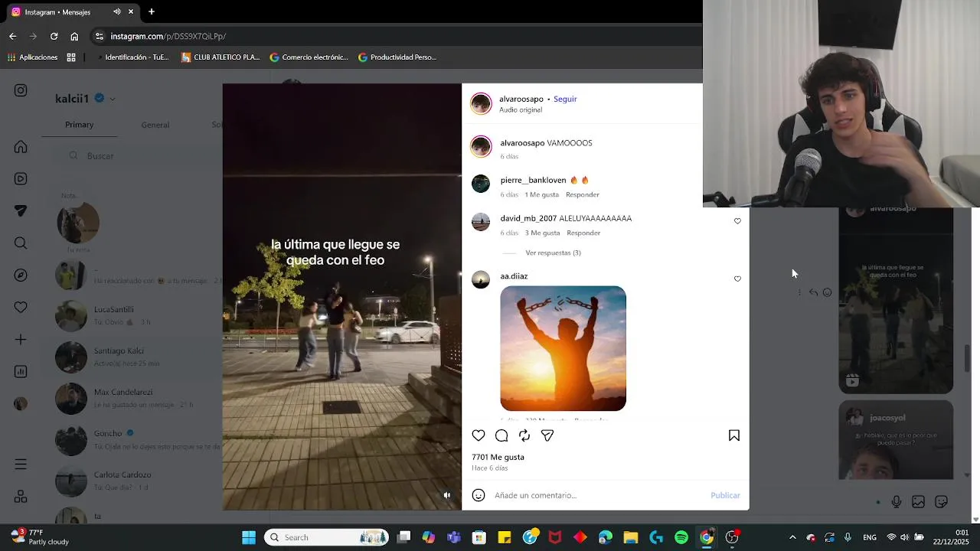Open the Meta apps grid icon in sidebar
The height and width of the screenshot is (551, 980).
(x=21, y=497)
